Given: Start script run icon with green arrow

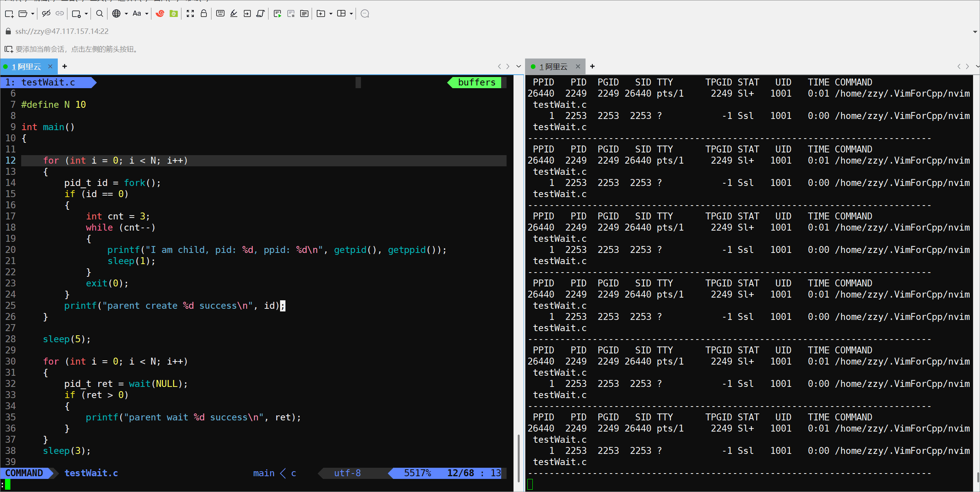Looking at the screenshot, I should coord(277,14).
